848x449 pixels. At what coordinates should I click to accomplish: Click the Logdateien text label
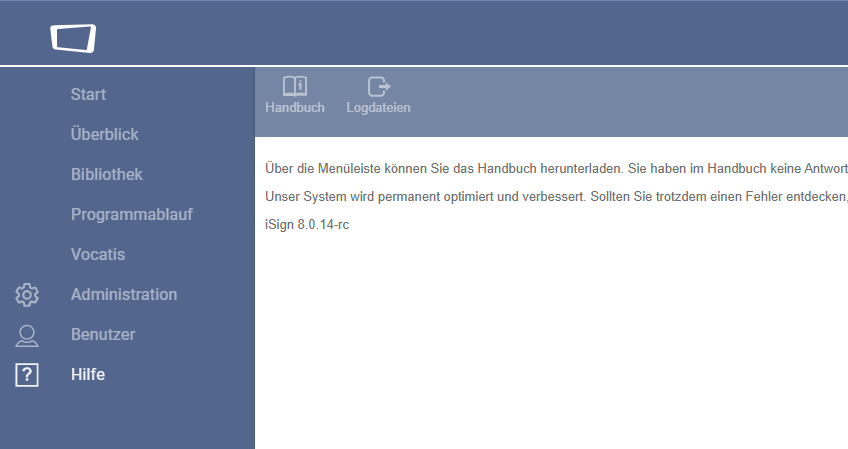click(x=378, y=108)
